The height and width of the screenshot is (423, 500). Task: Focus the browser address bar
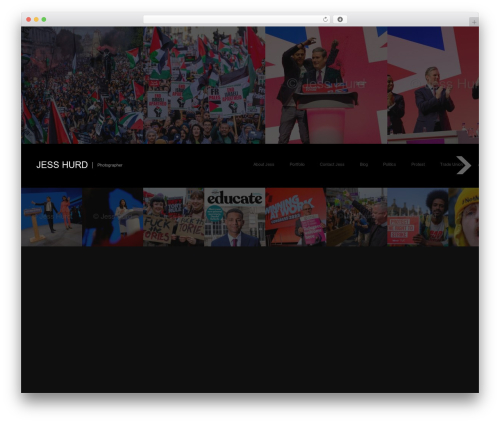[233, 19]
